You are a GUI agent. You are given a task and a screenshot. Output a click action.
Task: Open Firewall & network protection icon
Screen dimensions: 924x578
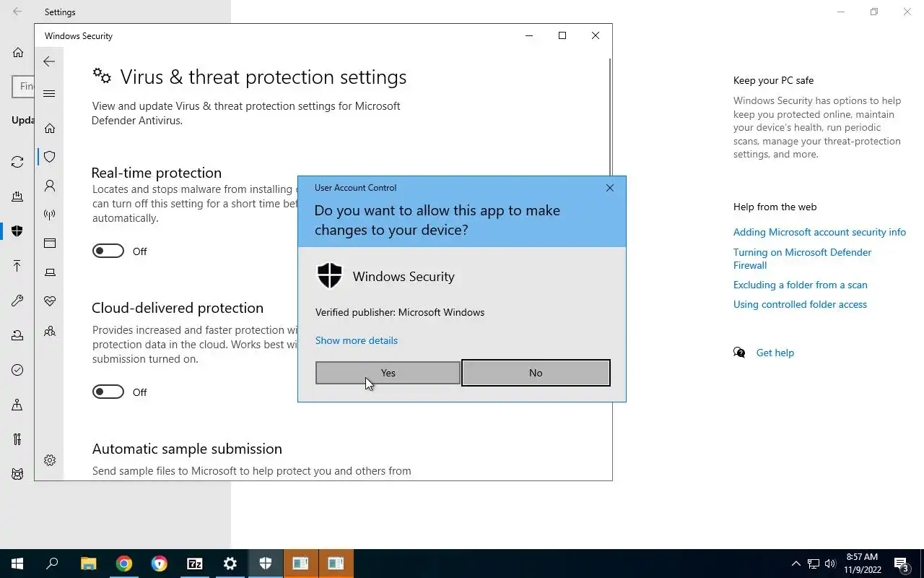pyautogui.click(x=50, y=215)
